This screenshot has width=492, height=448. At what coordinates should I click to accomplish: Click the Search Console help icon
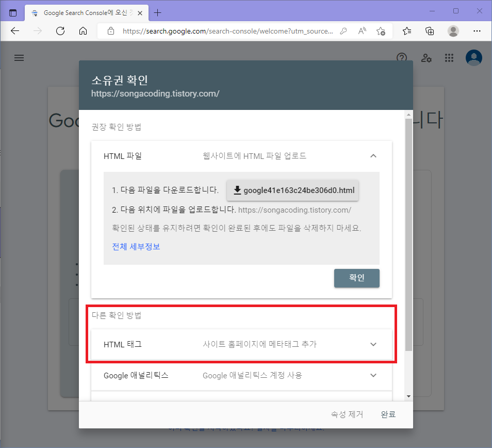pos(402,58)
